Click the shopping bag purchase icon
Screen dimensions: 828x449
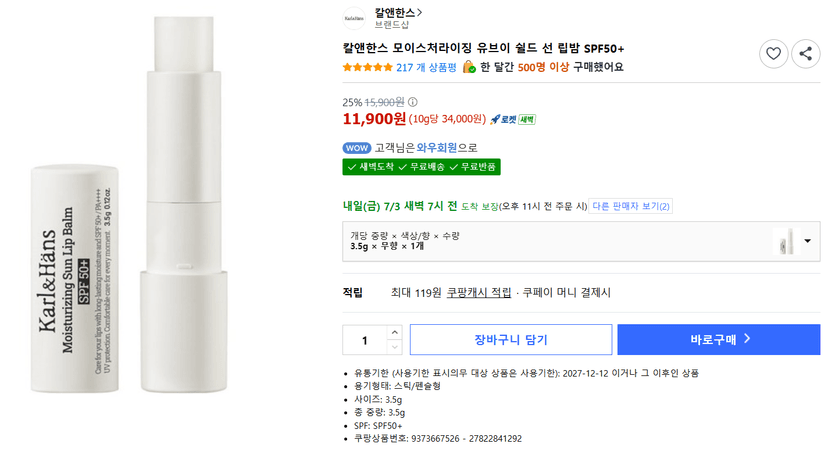click(x=469, y=67)
